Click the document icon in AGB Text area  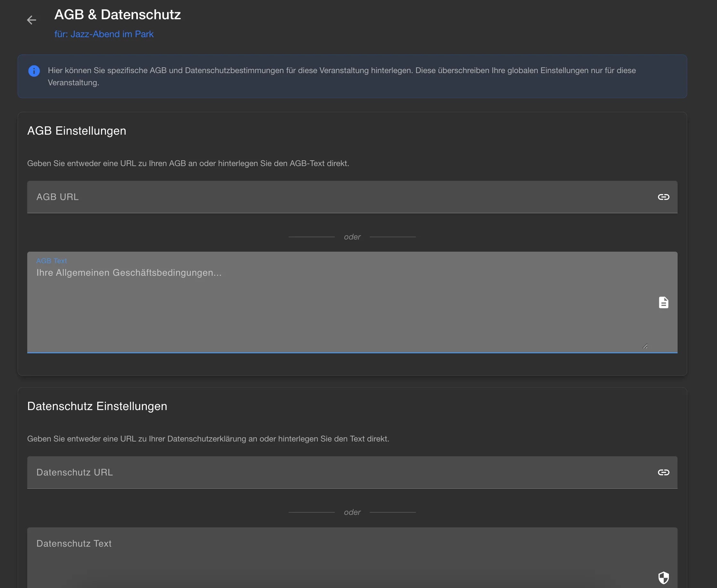pyautogui.click(x=663, y=302)
